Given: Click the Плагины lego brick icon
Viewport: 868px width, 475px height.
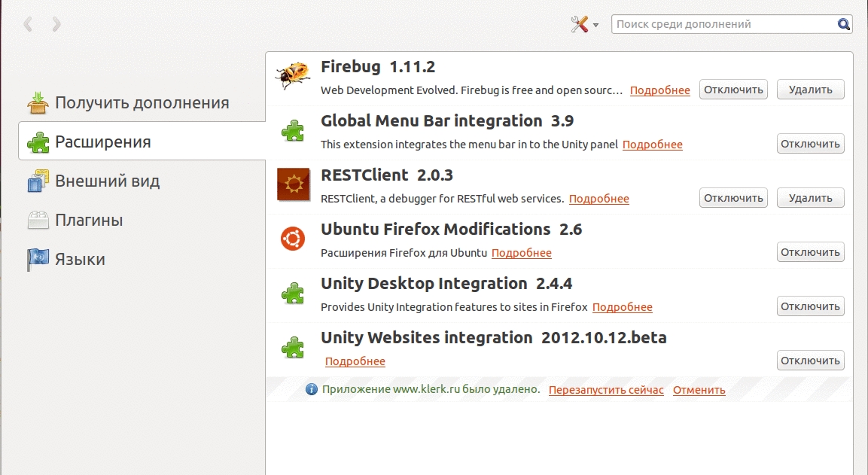Looking at the screenshot, I should [x=38, y=220].
